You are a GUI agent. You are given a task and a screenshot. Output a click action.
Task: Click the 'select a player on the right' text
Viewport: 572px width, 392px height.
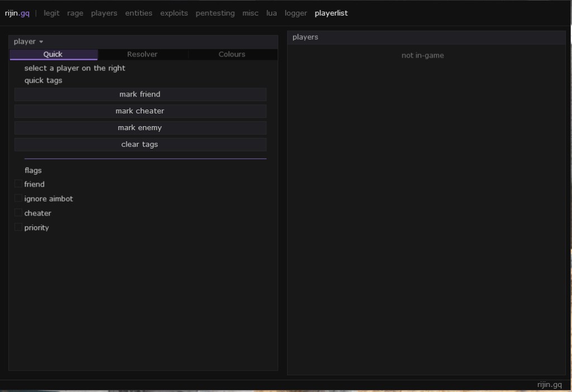(x=75, y=68)
